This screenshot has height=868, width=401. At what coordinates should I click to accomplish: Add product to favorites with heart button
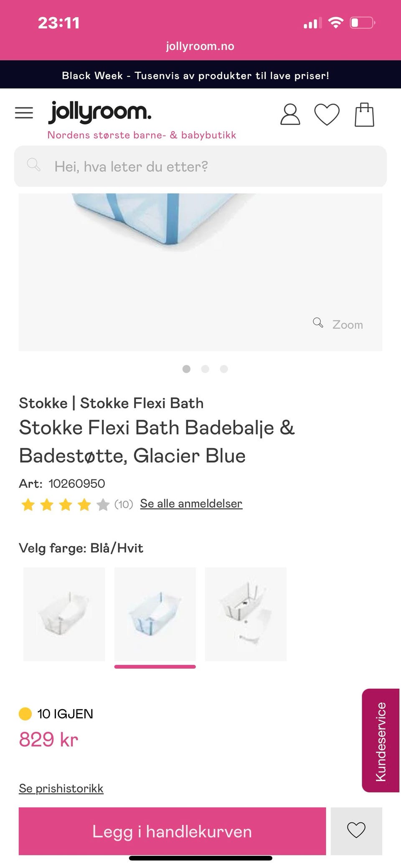(356, 831)
